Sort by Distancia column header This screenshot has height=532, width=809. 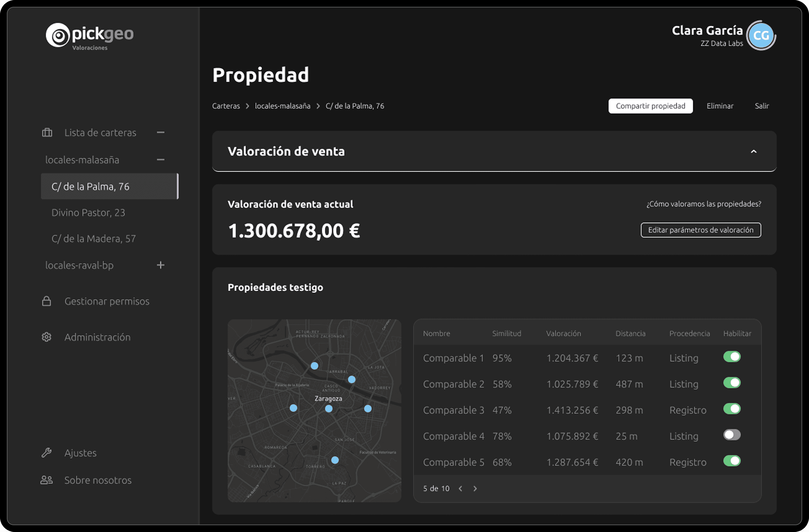tap(630, 333)
